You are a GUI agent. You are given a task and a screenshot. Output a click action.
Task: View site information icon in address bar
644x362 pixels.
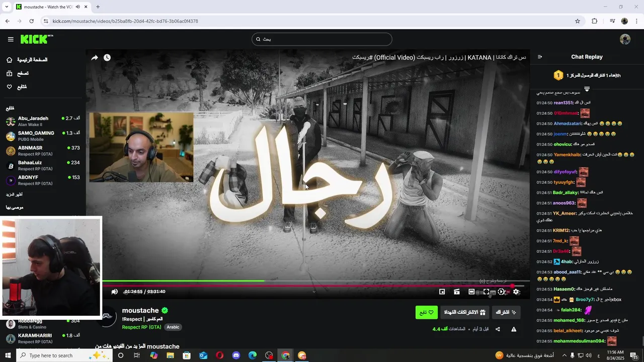46,21
